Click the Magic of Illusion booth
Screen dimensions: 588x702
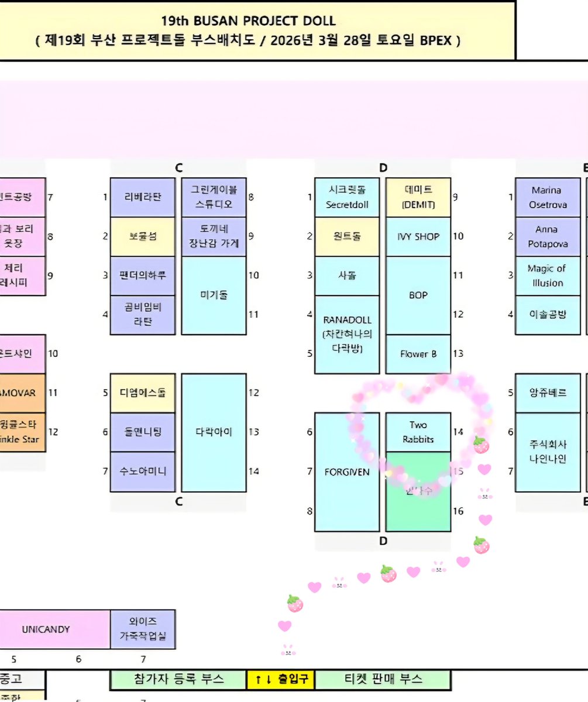point(548,276)
